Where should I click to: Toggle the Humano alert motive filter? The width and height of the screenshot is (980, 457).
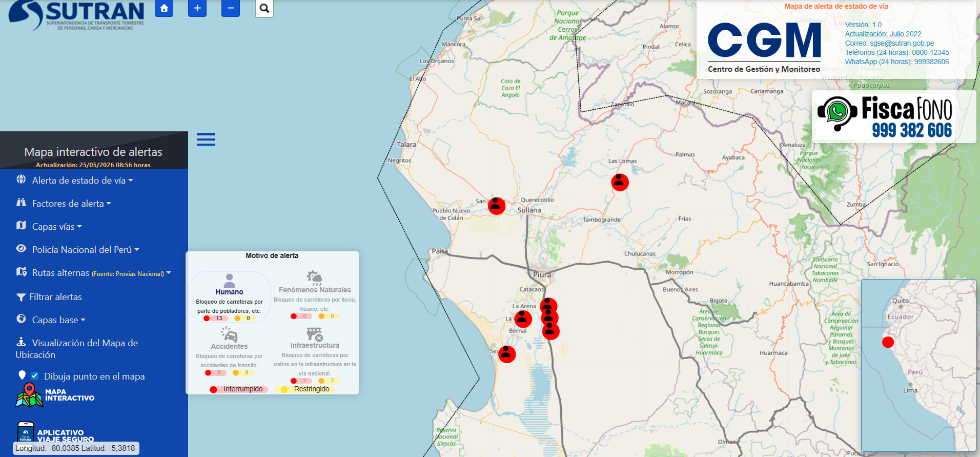click(229, 297)
